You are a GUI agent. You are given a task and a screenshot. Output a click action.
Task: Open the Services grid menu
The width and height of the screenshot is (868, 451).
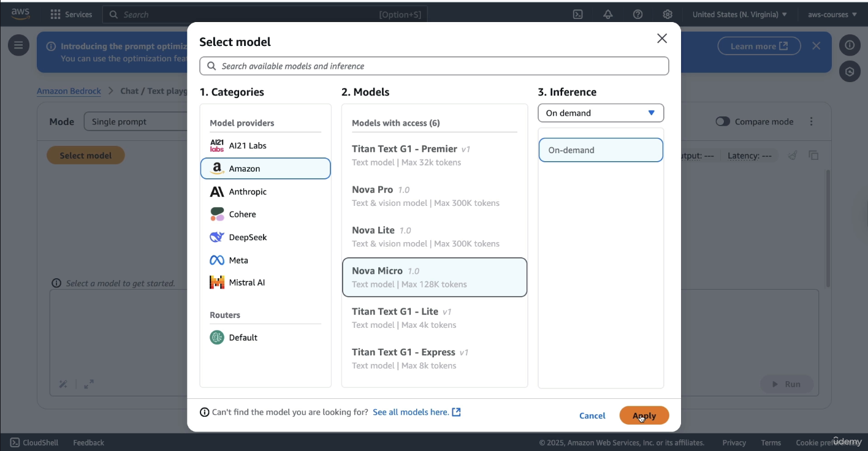tap(70, 14)
